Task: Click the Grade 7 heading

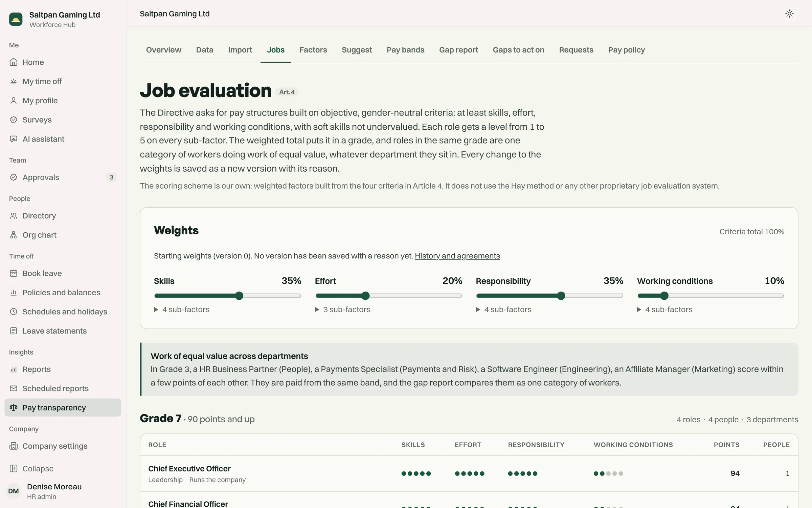Action: (161, 419)
